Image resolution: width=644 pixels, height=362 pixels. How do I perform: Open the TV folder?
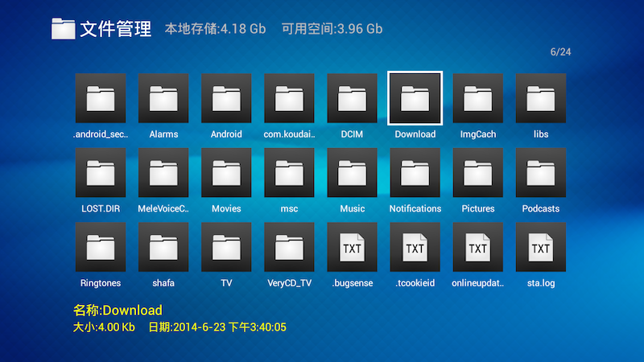pos(226,247)
